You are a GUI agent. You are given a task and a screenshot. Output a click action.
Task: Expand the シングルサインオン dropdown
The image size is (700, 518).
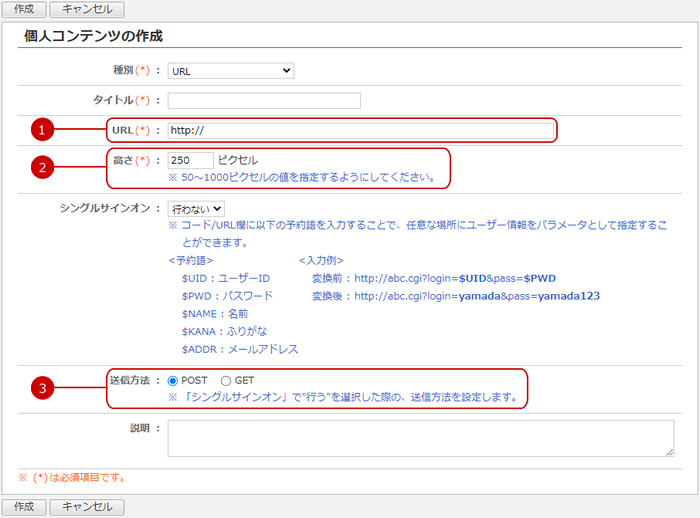(196, 209)
